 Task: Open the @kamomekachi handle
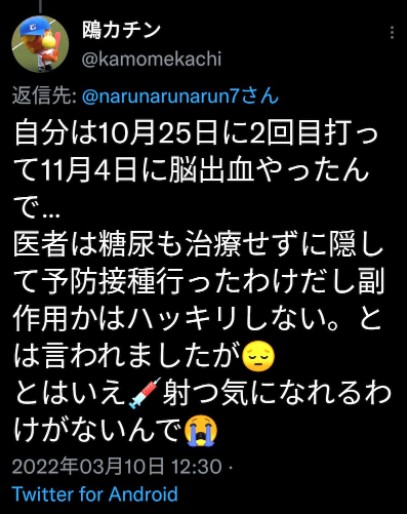click(x=151, y=59)
